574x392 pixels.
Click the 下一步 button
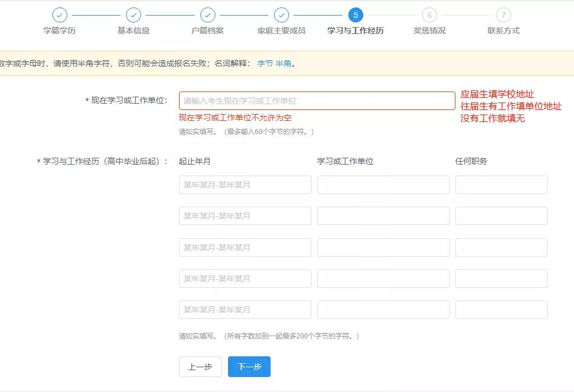click(x=249, y=367)
